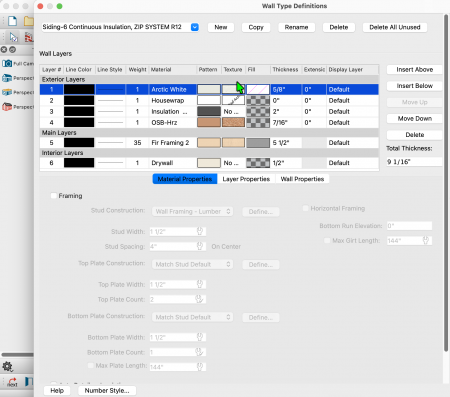Select the Housewrap material cell

[x=172, y=100]
